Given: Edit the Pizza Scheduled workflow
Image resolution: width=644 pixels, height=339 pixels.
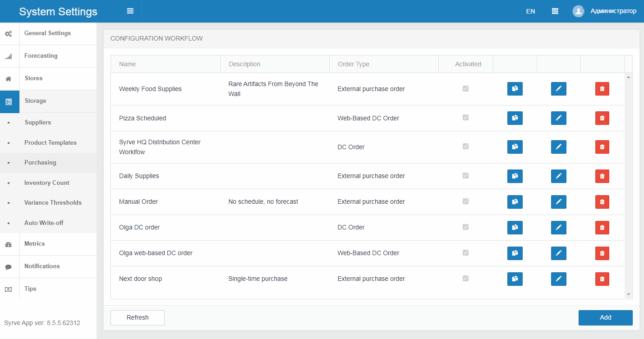Looking at the screenshot, I should tap(558, 118).
